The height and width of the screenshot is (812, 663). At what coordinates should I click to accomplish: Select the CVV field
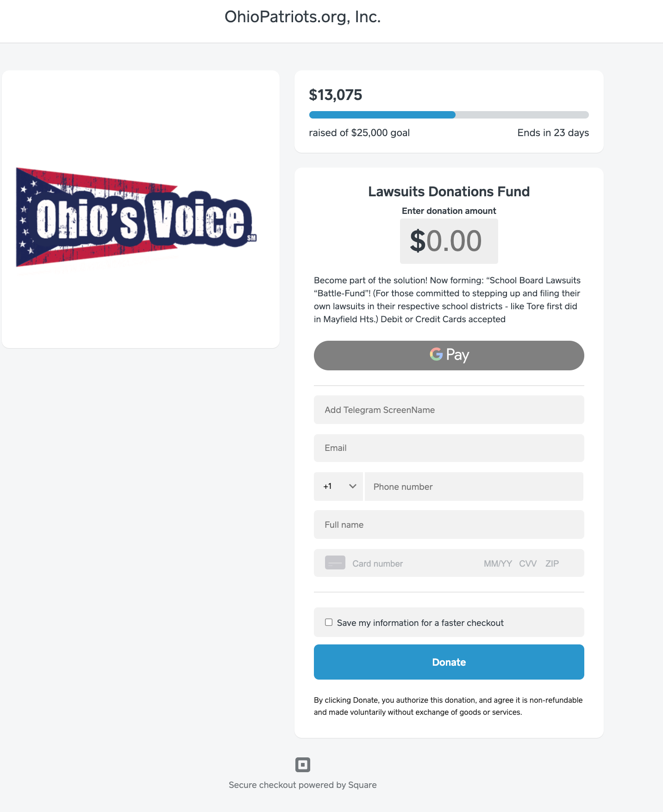[x=528, y=563]
